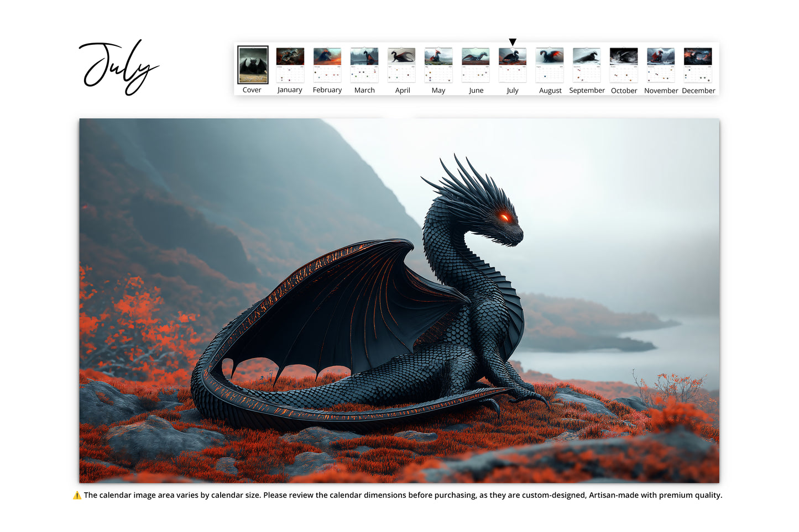Viewport: 799px width, 532px height.
Task: Select the July calendar page thumbnail
Action: click(513, 65)
